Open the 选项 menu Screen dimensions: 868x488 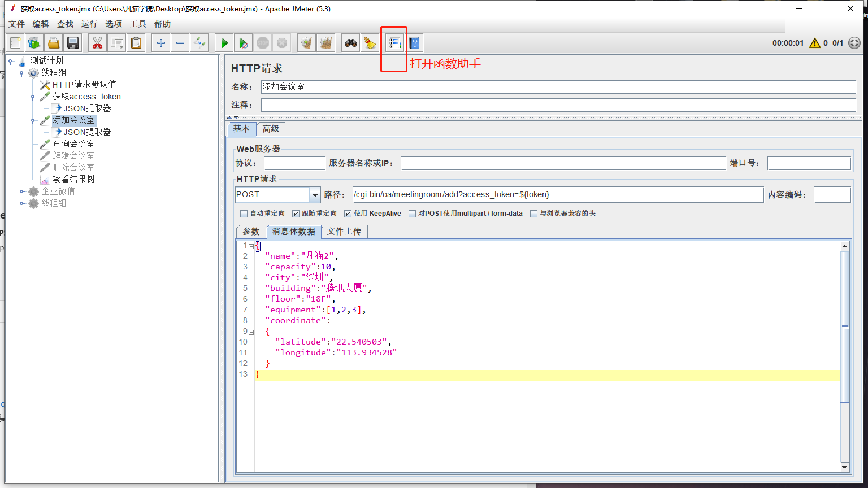click(114, 24)
